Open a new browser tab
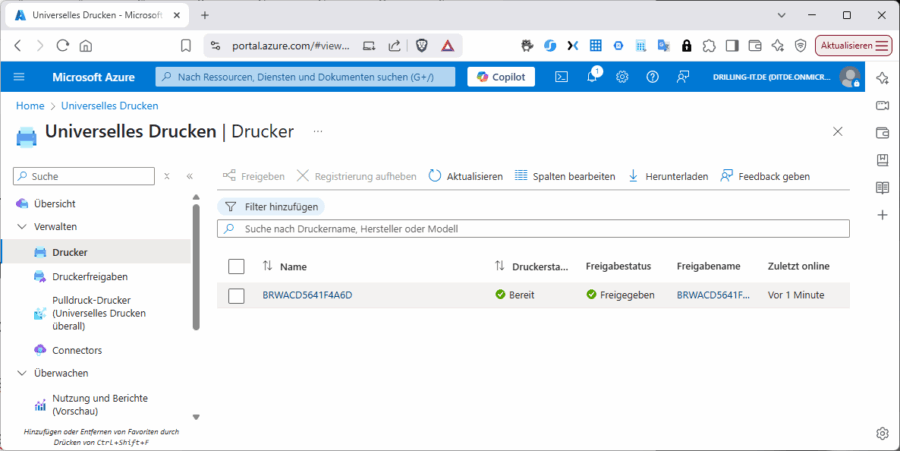Viewport: 900px width, 451px height. click(205, 15)
